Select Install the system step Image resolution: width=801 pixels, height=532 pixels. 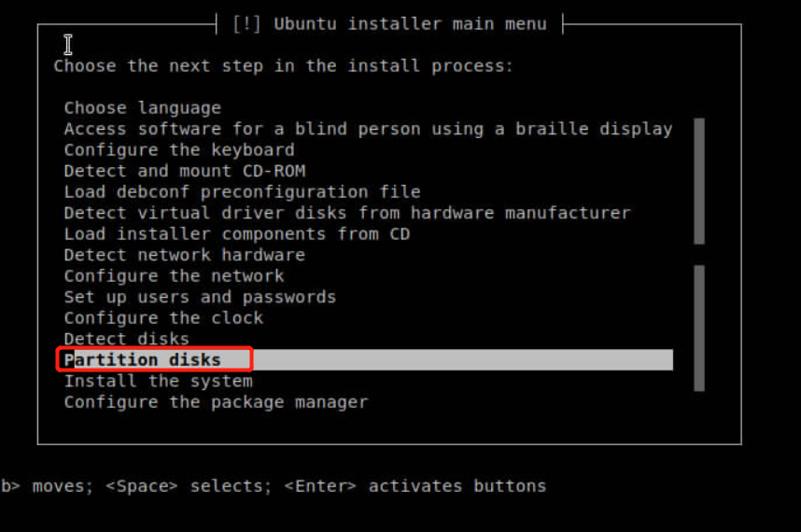[x=159, y=381]
